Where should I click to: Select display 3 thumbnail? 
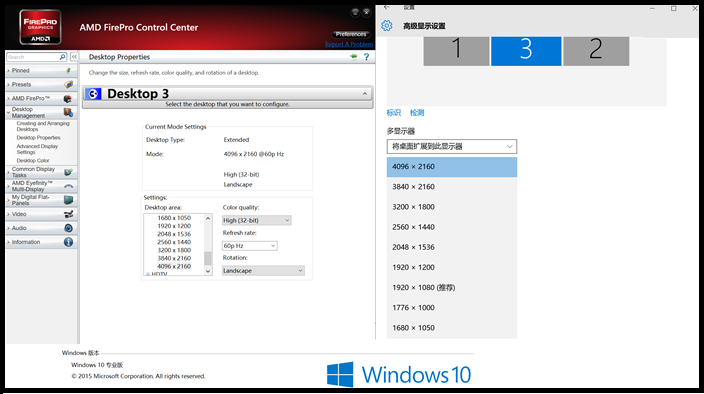click(526, 51)
